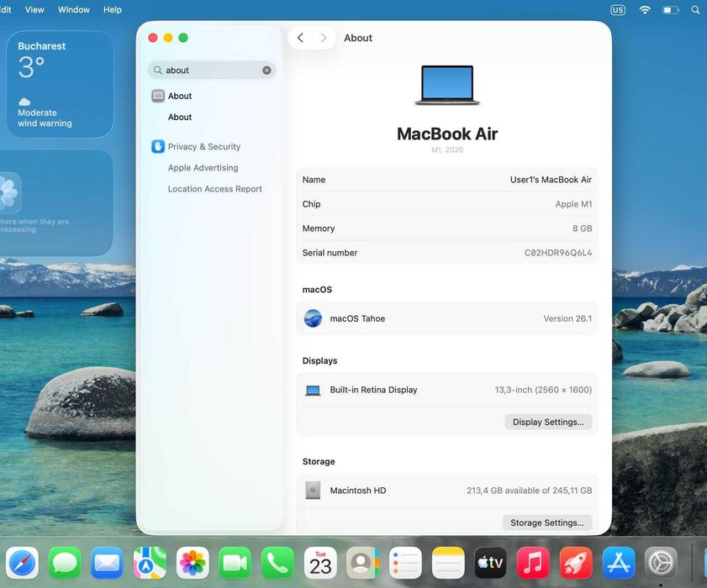Open the US input source menu
This screenshot has height=588, width=707.
(618, 9)
